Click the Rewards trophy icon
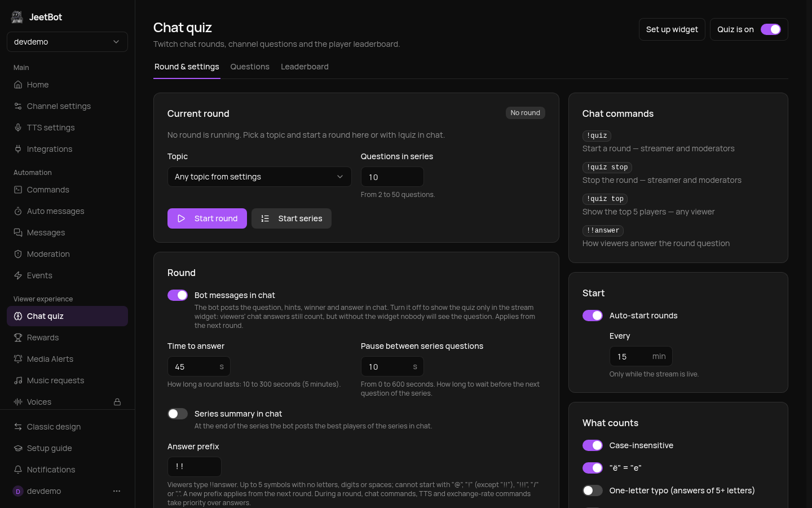The image size is (812, 508). click(x=18, y=338)
